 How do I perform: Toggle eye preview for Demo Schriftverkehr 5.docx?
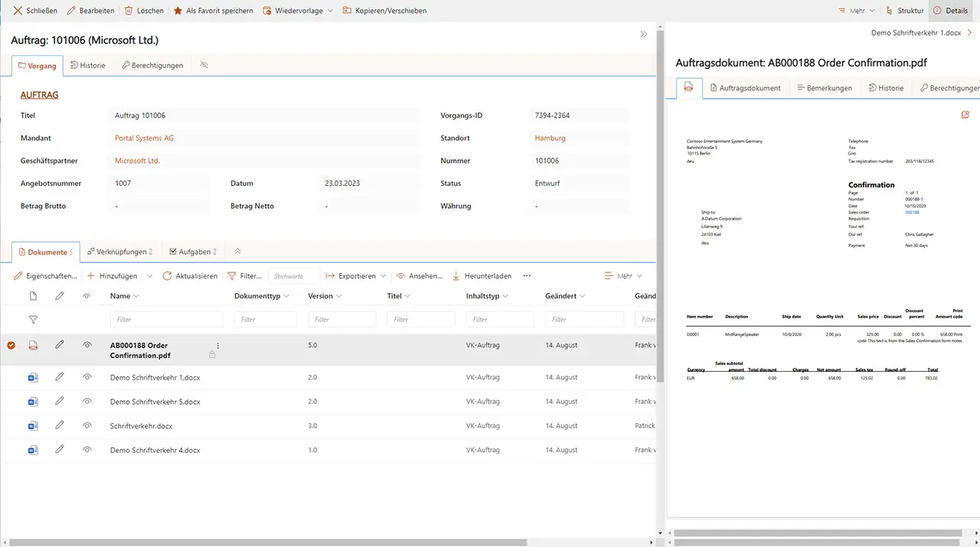coord(87,402)
